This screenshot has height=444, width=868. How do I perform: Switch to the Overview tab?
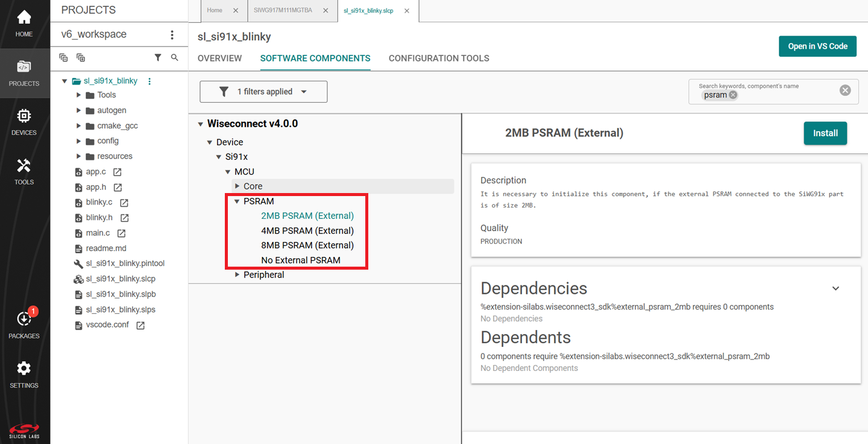tap(219, 59)
